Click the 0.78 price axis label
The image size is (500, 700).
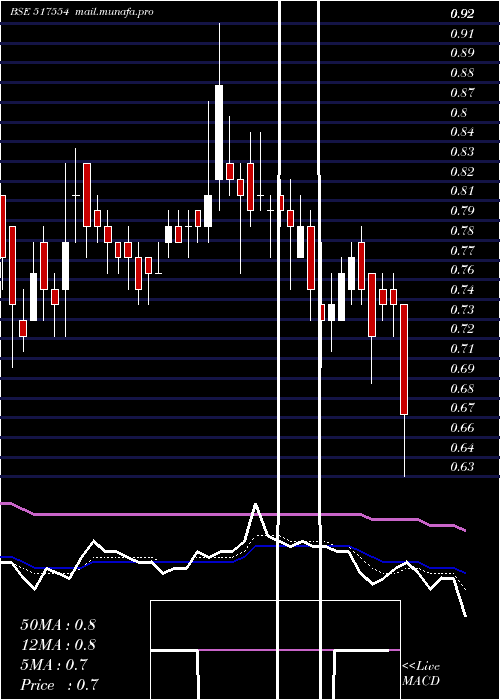coord(462,231)
